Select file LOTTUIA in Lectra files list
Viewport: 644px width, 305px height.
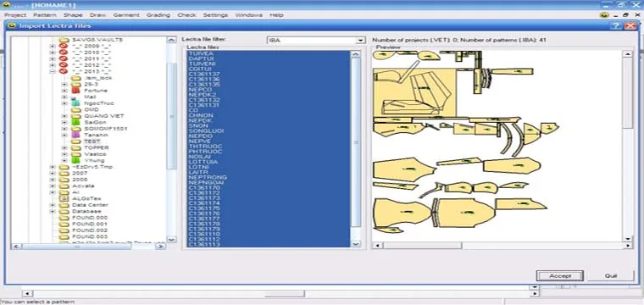[203, 162]
